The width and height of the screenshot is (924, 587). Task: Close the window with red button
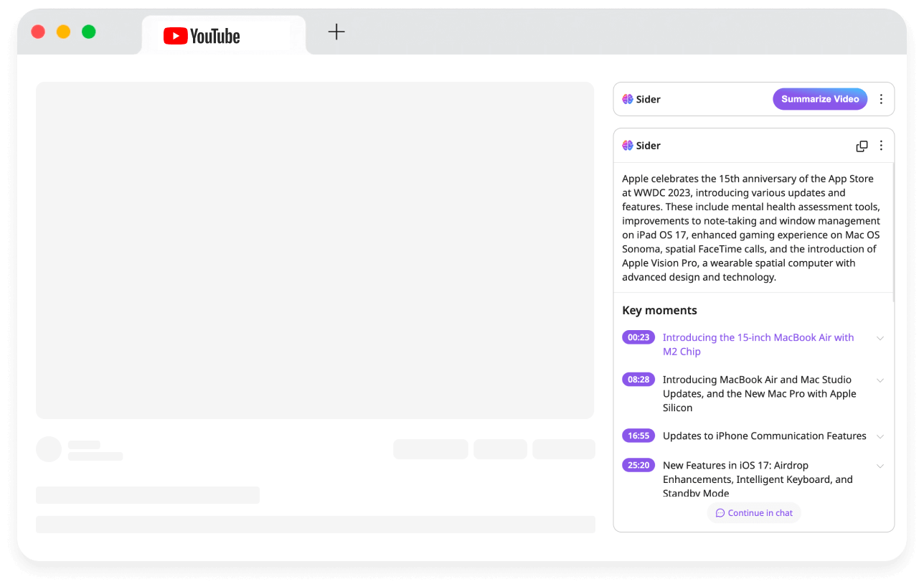(38, 32)
